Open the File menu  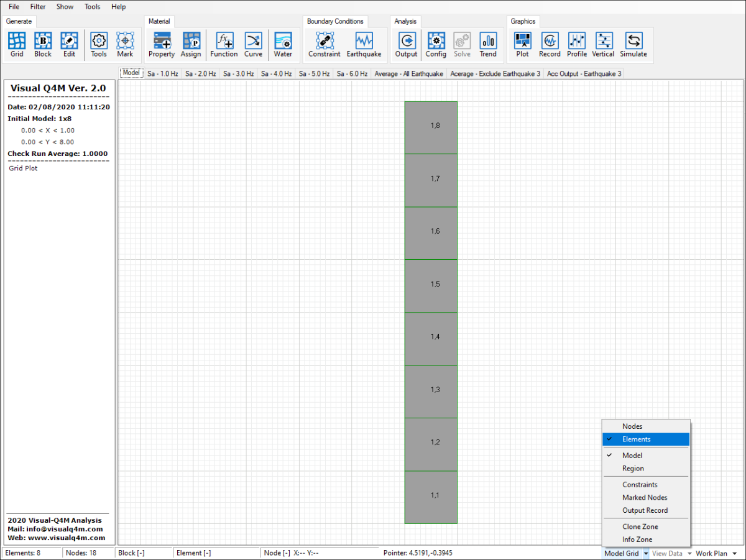[x=14, y=7]
